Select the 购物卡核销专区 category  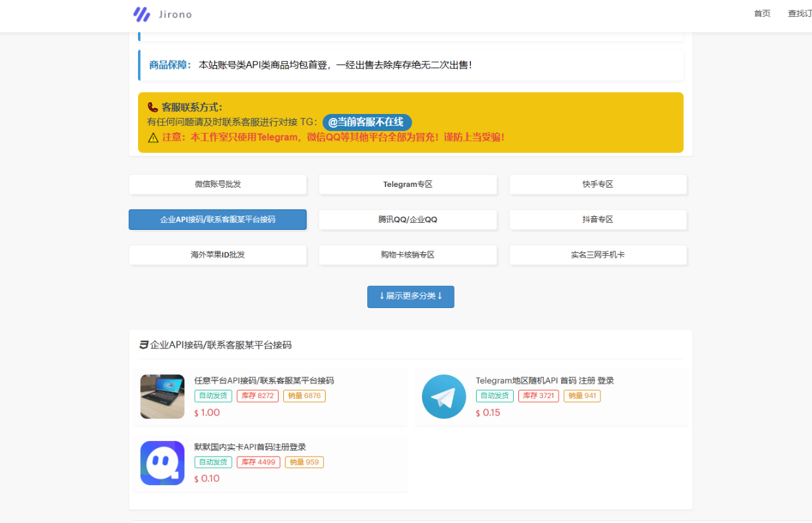[x=408, y=255]
